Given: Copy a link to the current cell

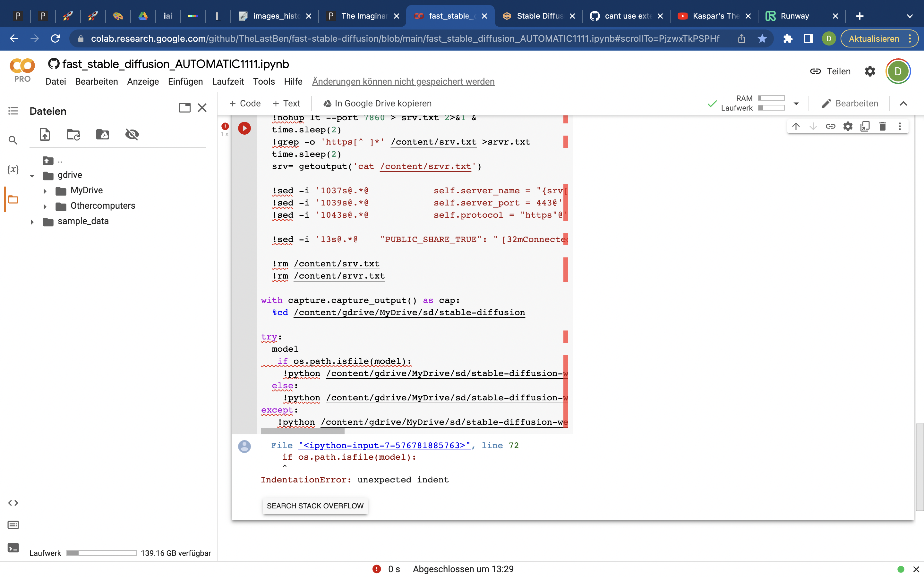Looking at the screenshot, I should coord(831,126).
